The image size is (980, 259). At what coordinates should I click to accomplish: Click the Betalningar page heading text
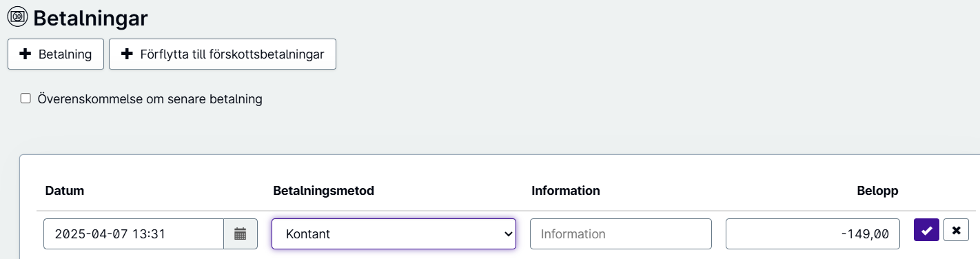click(x=90, y=18)
